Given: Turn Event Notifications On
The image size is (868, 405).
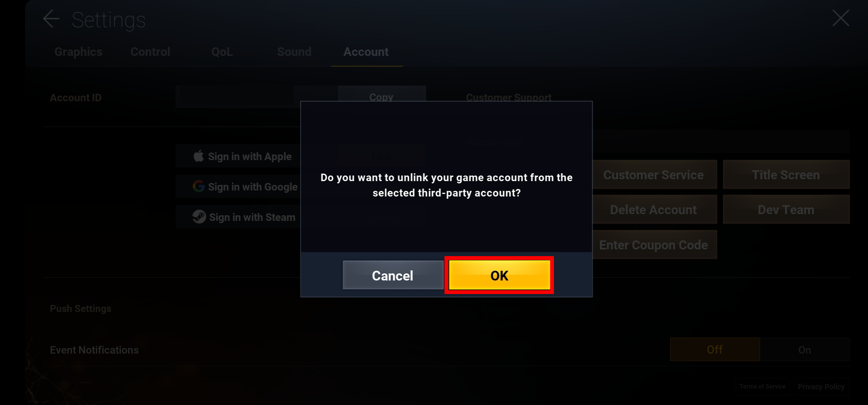Looking at the screenshot, I should [x=805, y=349].
